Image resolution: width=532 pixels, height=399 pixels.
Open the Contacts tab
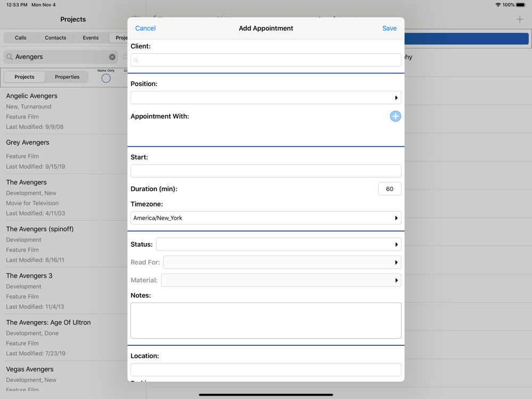pyautogui.click(x=55, y=38)
